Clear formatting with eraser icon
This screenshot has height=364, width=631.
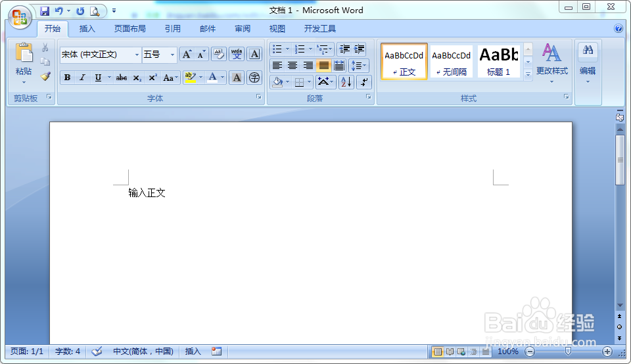tap(219, 55)
